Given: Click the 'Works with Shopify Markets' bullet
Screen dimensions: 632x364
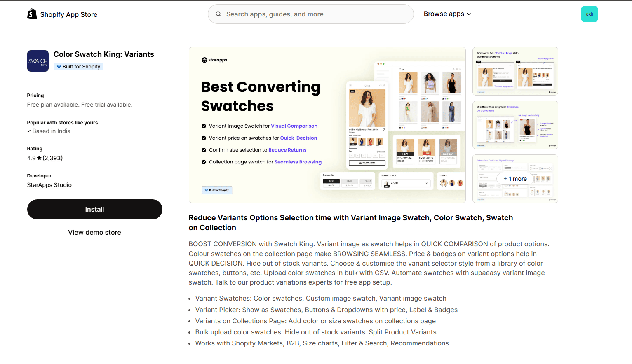Looking at the screenshot, I should tap(322, 343).
